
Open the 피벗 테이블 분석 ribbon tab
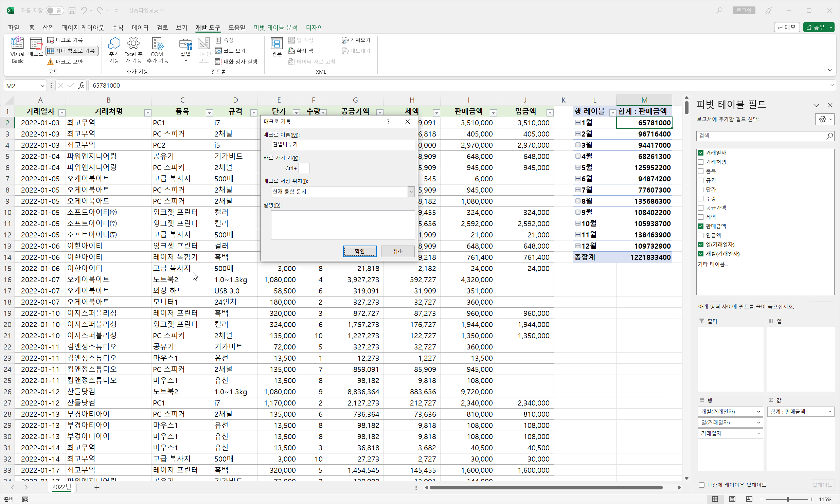[x=275, y=28]
